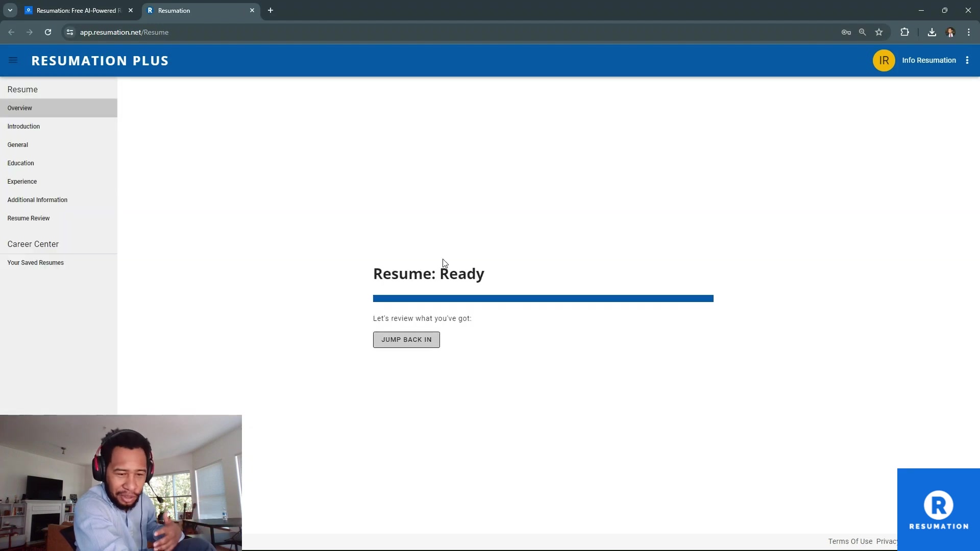Go back in browser history
The image size is (980, 551).
11,32
